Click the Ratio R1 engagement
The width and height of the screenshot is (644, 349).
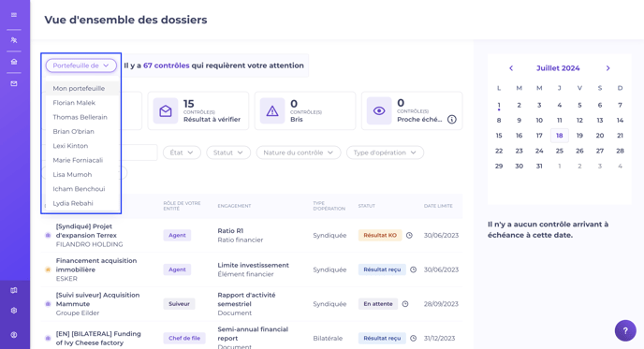[x=230, y=231]
